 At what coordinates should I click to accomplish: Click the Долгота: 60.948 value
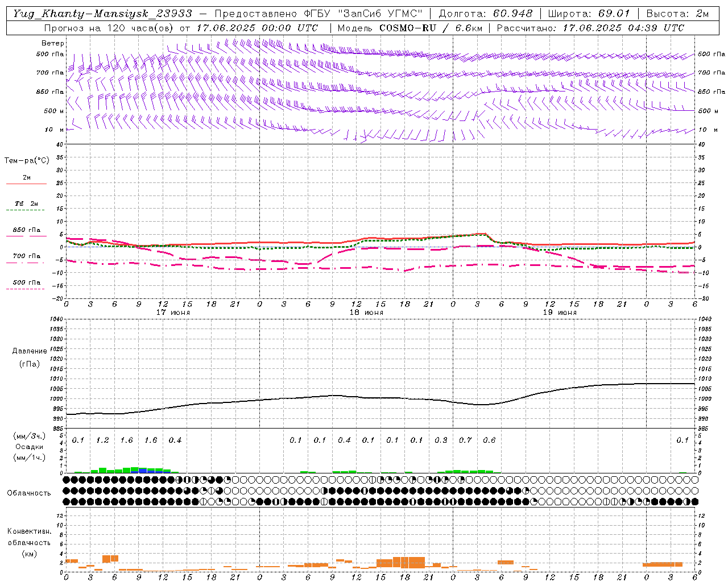click(x=486, y=13)
